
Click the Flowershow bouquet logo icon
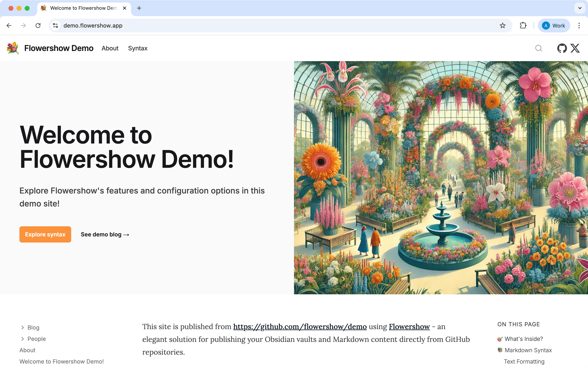click(13, 48)
